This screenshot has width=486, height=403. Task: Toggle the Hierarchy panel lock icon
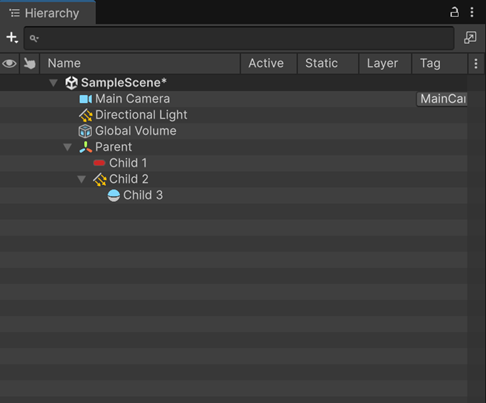coord(454,12)
